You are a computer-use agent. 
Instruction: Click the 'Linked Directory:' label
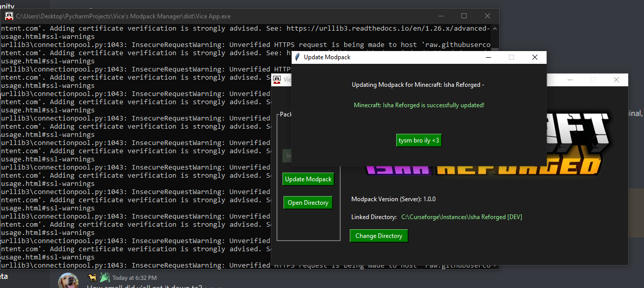click(374, 217)
